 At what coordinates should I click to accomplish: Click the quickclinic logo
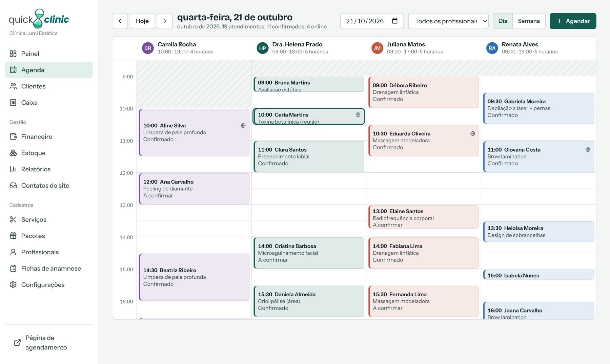coord(39,19)
